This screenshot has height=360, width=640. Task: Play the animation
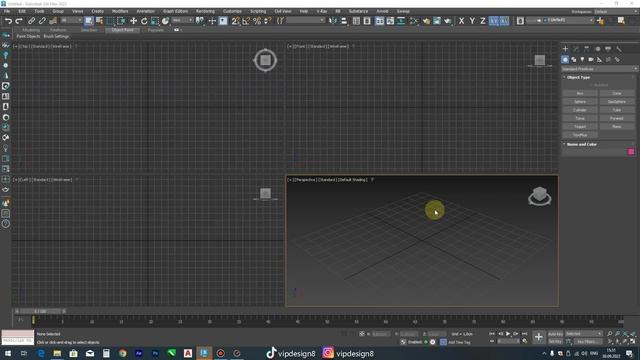pyautogui.click(x=508, y=334)
